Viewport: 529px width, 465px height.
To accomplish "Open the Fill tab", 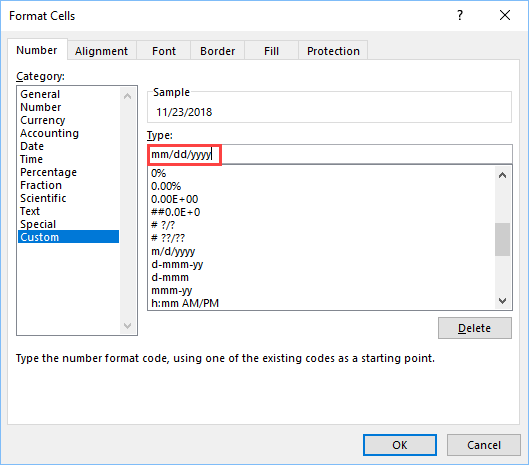I will (x=271, y=51).
